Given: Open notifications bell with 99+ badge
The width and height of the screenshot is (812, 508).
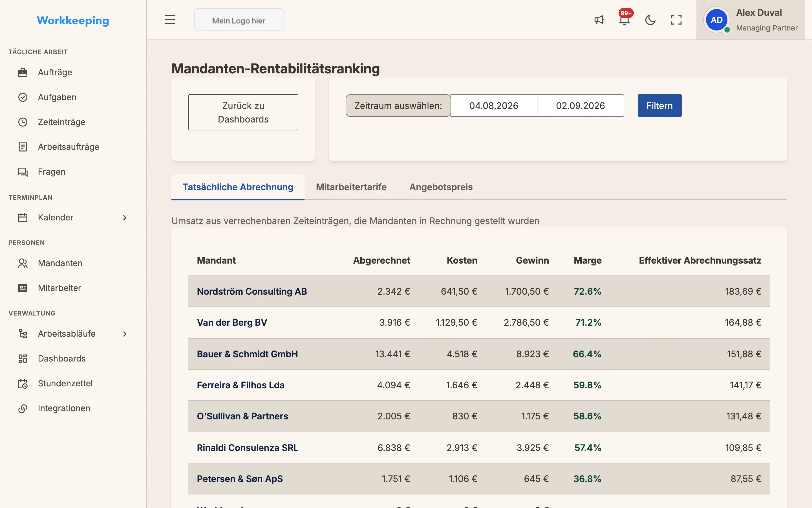Looking at the screenshot, I should tap(625, 18).
